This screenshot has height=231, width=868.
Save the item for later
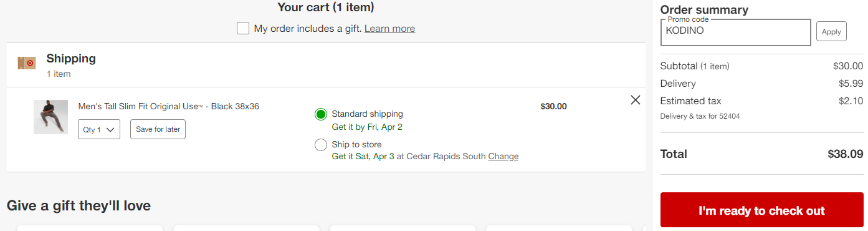[158, 129]
